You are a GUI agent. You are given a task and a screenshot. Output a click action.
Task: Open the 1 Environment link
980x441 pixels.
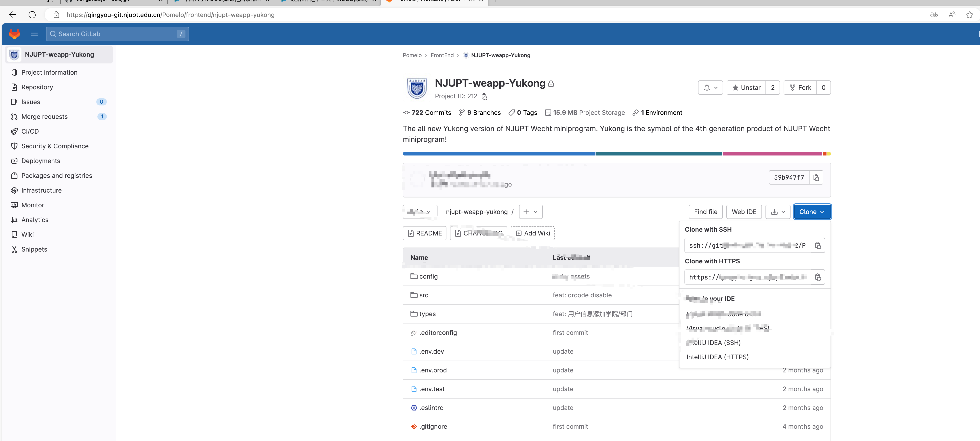coord(657,113)
